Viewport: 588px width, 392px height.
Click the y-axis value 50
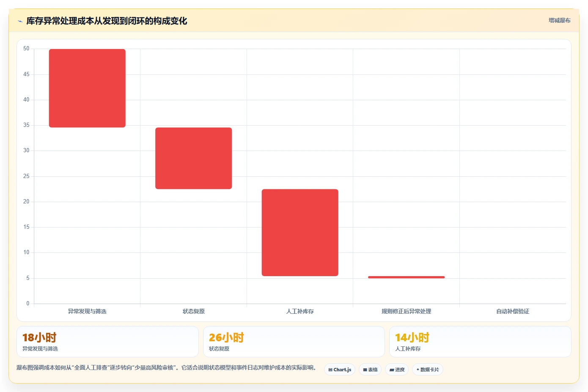click(x=26, y=49)
